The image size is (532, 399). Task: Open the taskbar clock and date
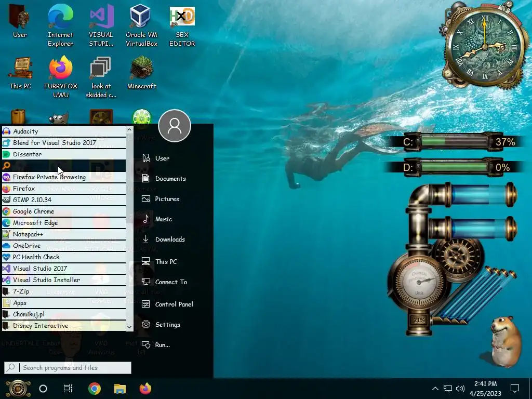486,389
